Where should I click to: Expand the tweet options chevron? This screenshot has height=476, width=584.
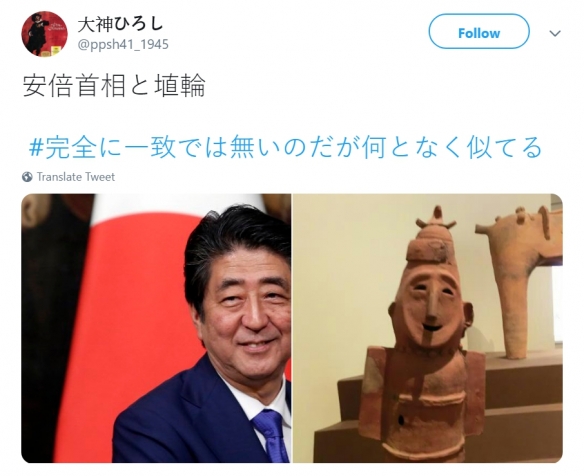[555, 34]
